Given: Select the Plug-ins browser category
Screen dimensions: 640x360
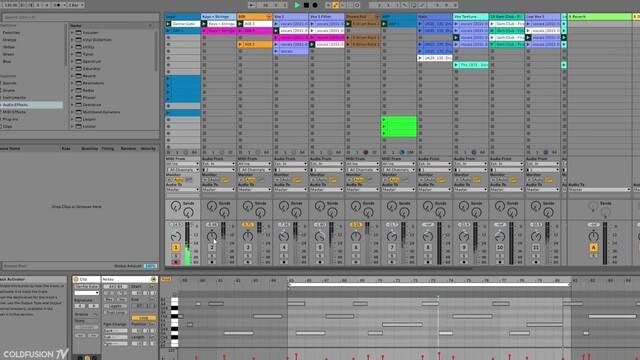Looking at the screenshot, I should 11,119.
